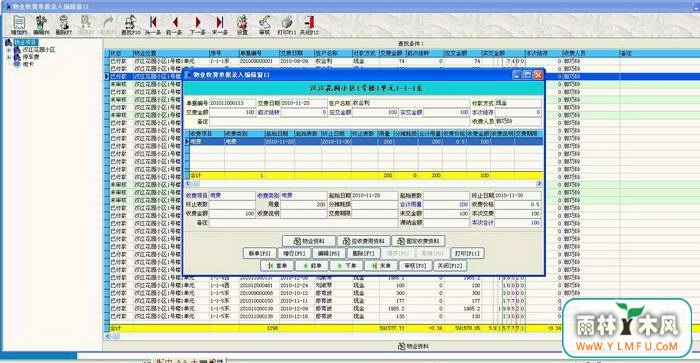Open 应收费用资料 button in the dialog

[x=364, y=241]
